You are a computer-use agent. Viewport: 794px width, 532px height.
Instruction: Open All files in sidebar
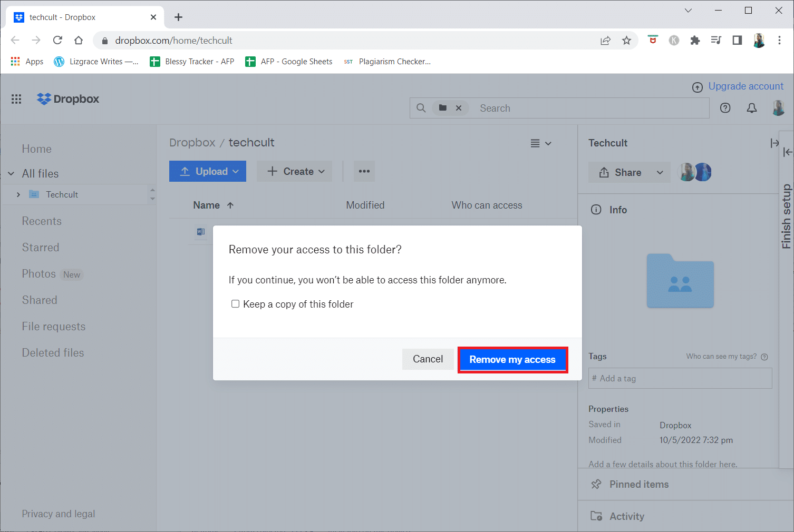pyautogui.click(x=40, y=173)
